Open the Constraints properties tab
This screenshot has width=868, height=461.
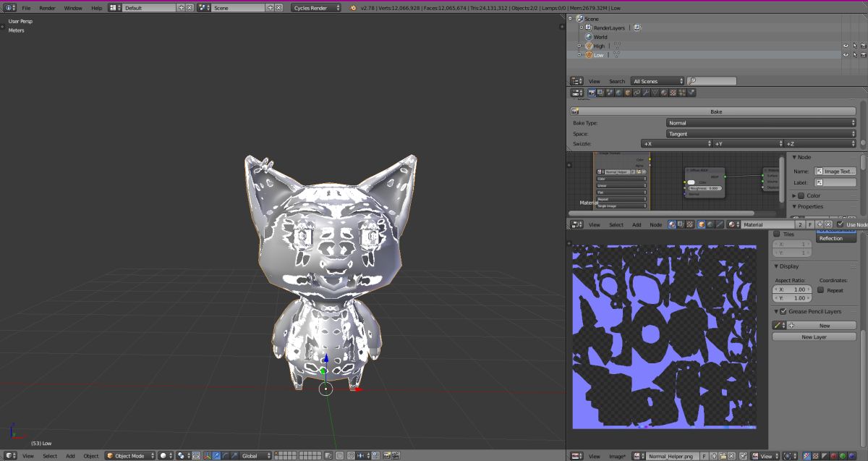pyautogui.click(x=637, y=93)
